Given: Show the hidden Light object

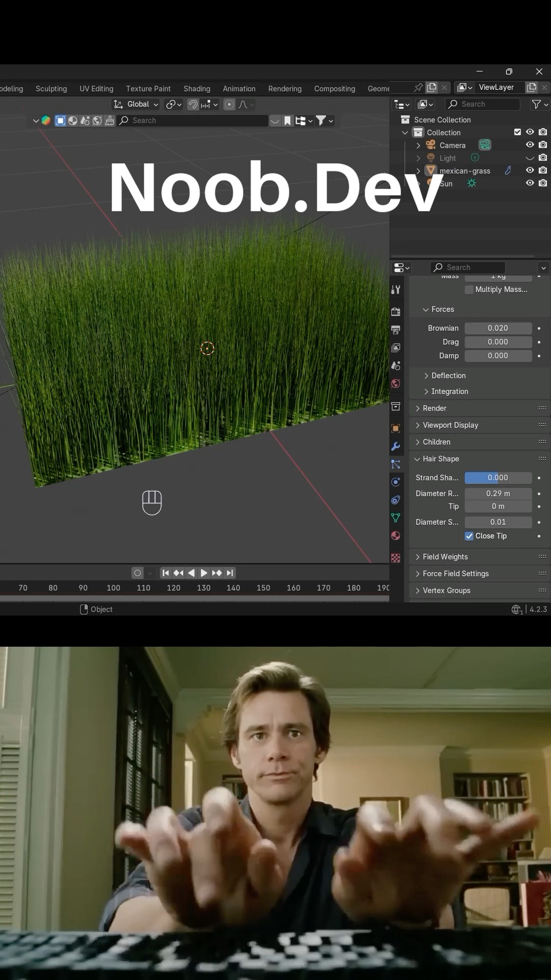Looking at the screenshot, I should pos(530,158).
